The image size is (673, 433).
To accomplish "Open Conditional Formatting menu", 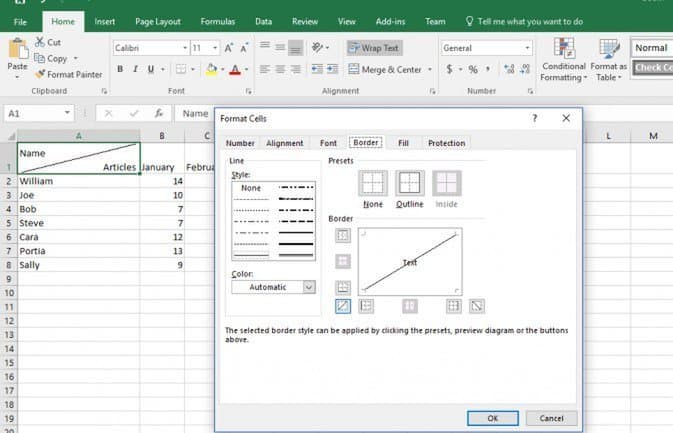I will (x=564, y=60).
